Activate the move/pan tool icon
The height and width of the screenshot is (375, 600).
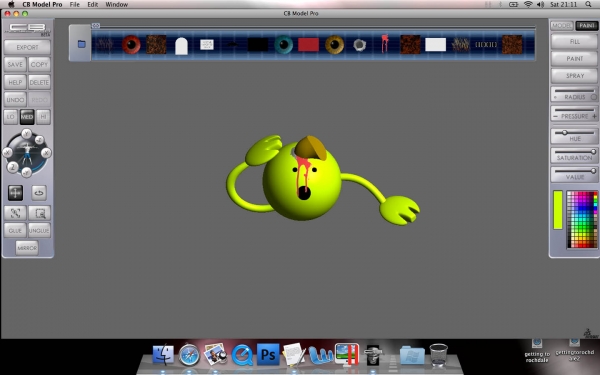pos(15,193)
